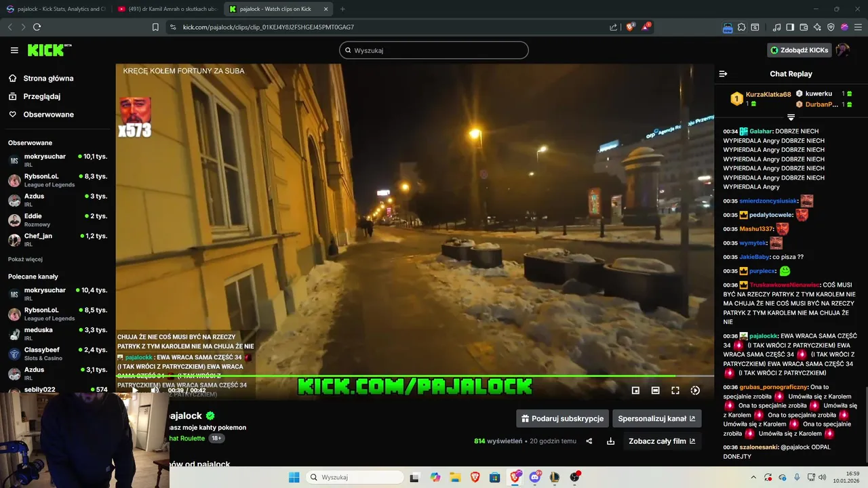Click username Galahar in chat replay

762,131
